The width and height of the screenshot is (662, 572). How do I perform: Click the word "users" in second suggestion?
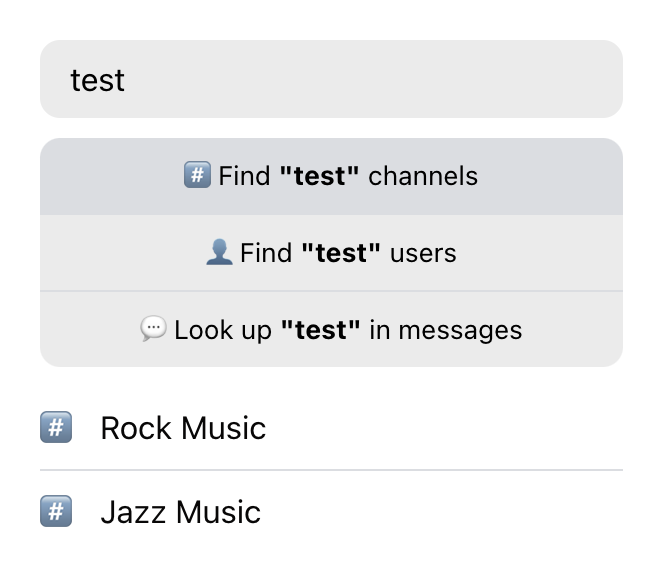[x=423, y=253]
